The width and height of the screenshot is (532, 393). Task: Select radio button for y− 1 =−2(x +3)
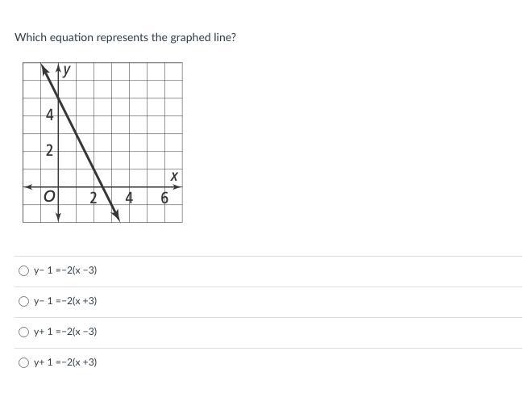click(23, 301)
